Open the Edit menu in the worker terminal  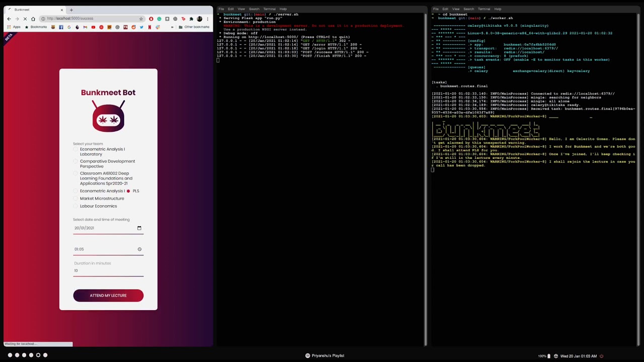[x=445, y=9]
